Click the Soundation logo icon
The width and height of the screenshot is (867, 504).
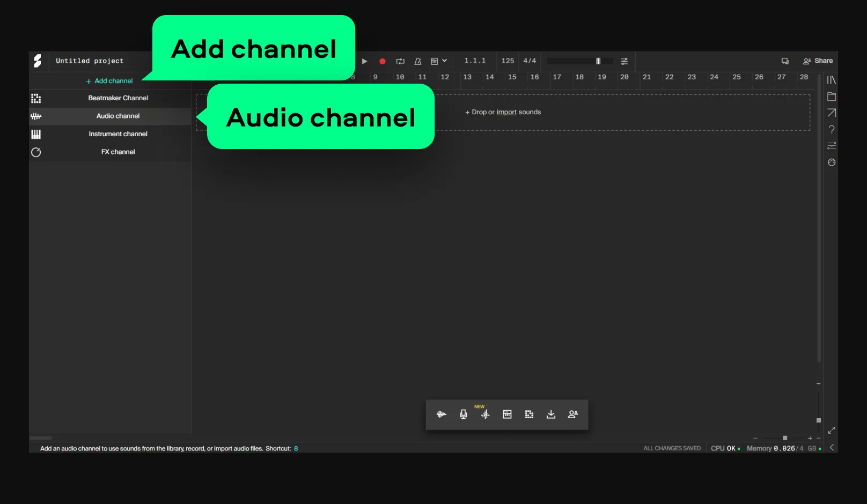point(38,61)
